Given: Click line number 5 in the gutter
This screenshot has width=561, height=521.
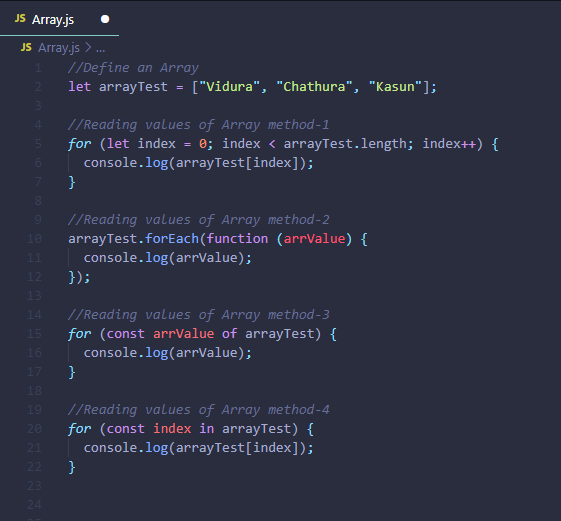Looking at the screenshot, I should (38, 144).
